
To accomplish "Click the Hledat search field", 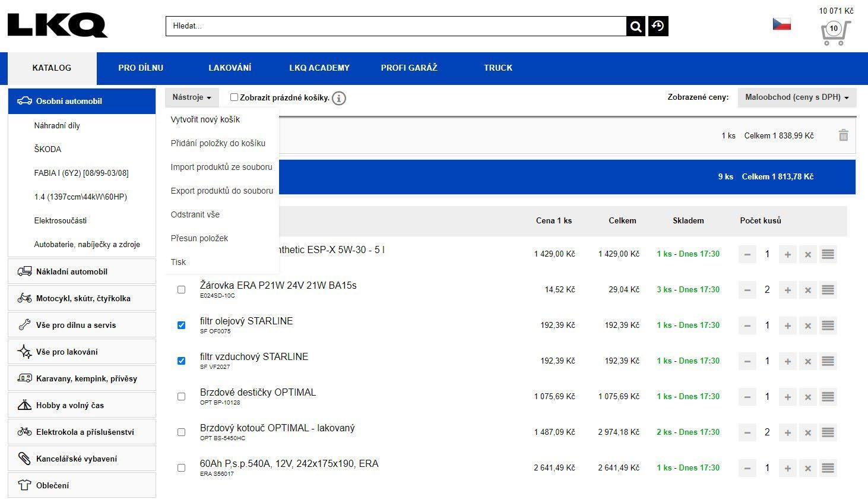I will click(396, 26).
